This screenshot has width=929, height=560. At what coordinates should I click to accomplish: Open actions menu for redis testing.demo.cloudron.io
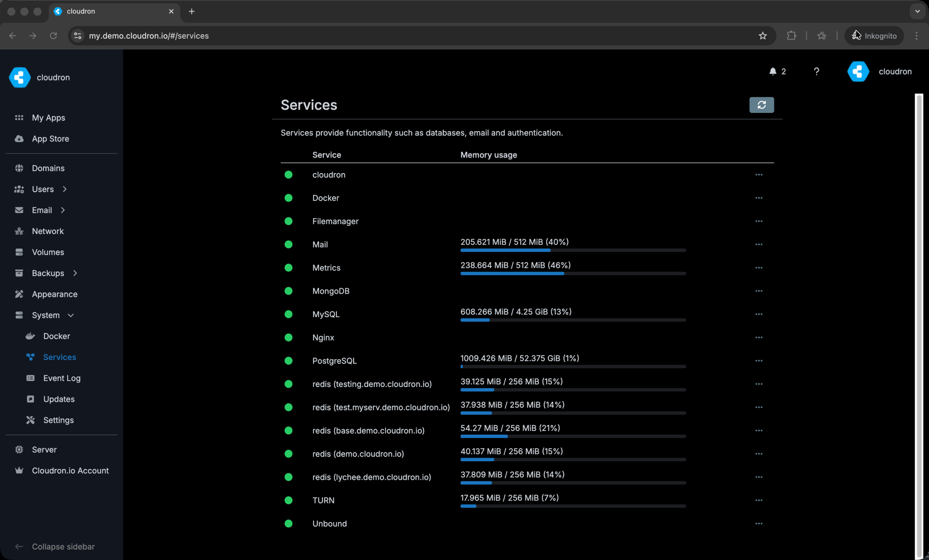click(x=758, y=384)
